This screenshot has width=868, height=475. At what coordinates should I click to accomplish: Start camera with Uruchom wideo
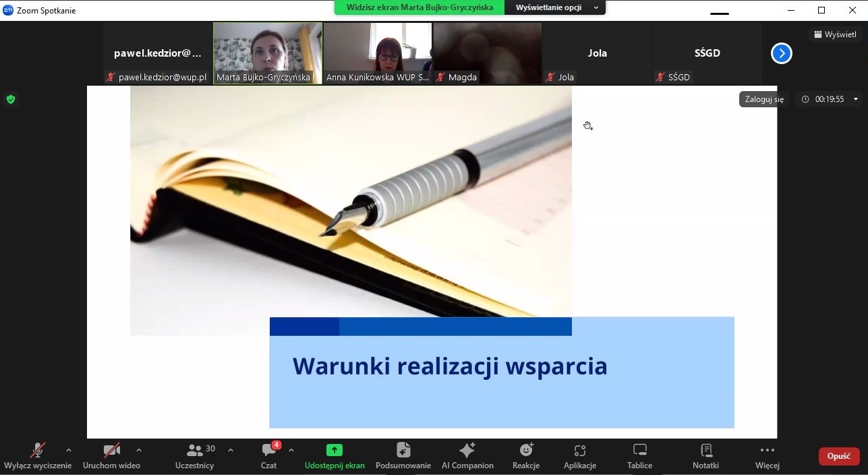pos(111,457)
